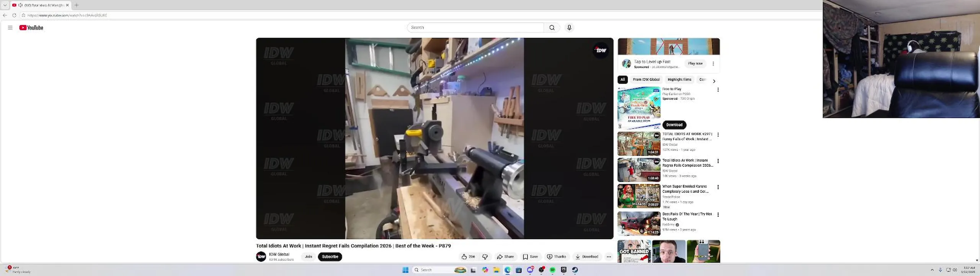Click the Subscribe button

coord(330,257)
